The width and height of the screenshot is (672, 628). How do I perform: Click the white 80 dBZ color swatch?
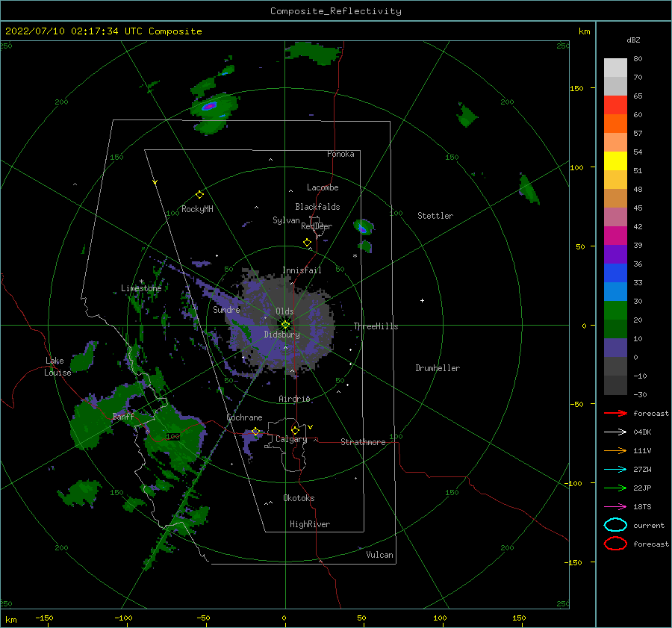pos(615,67)
